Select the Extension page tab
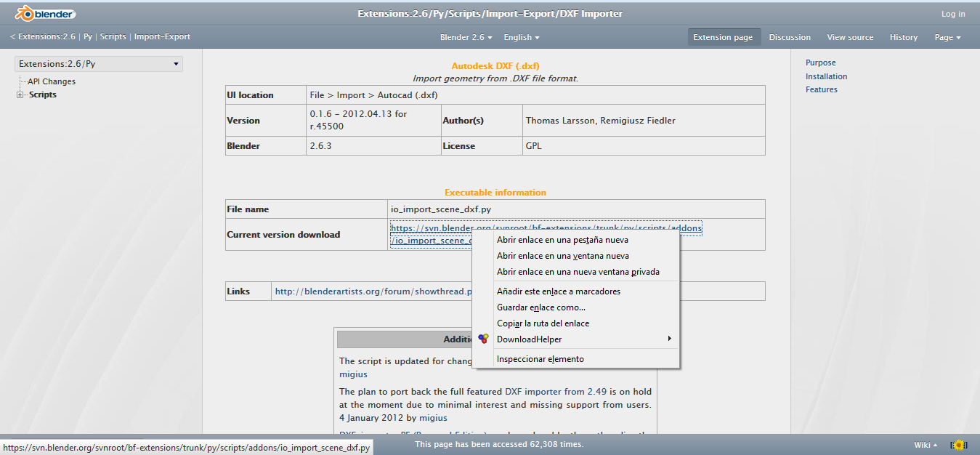 [723, 37]
